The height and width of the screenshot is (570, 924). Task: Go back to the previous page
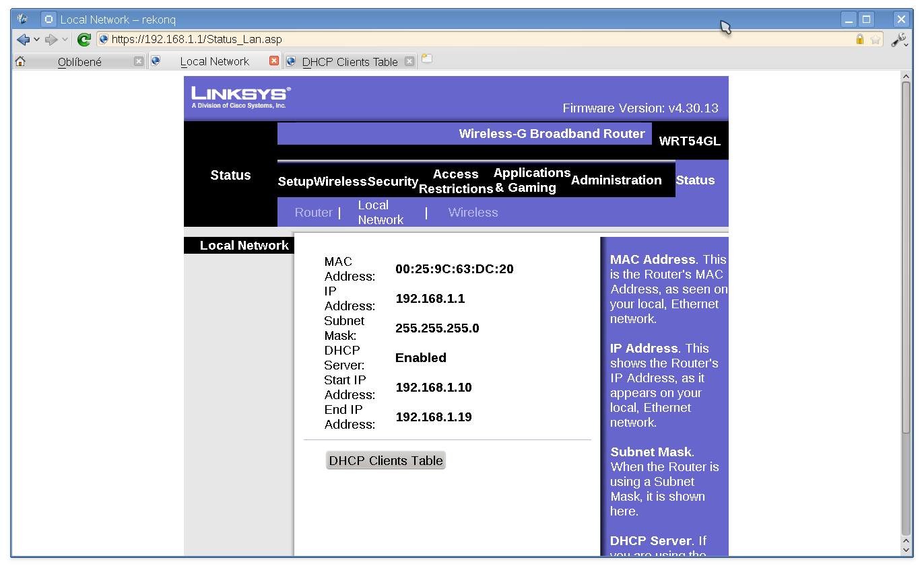coord(23,40)
